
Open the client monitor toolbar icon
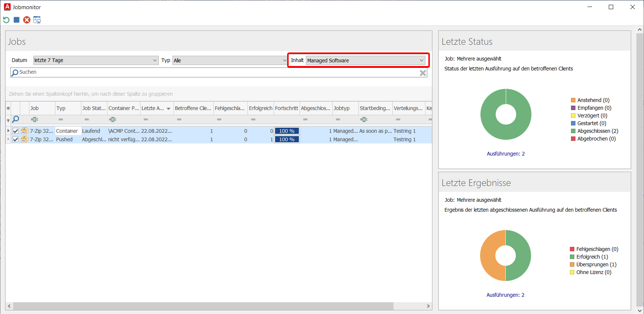(x=37, y=20)
